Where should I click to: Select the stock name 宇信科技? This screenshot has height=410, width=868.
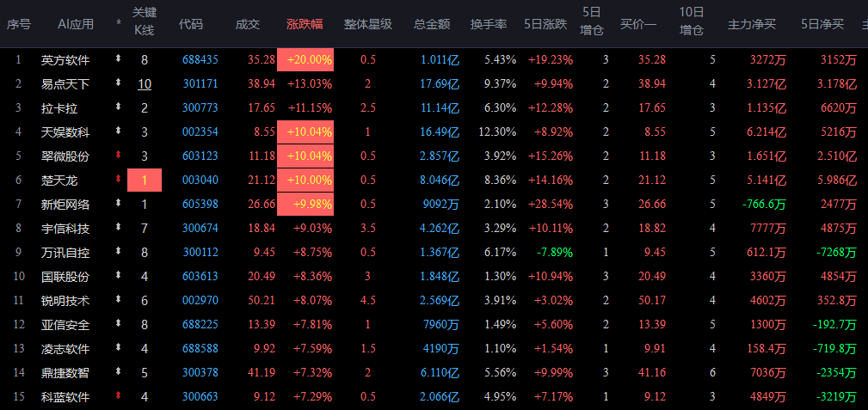pyautogui.click(x=65, y=228)
